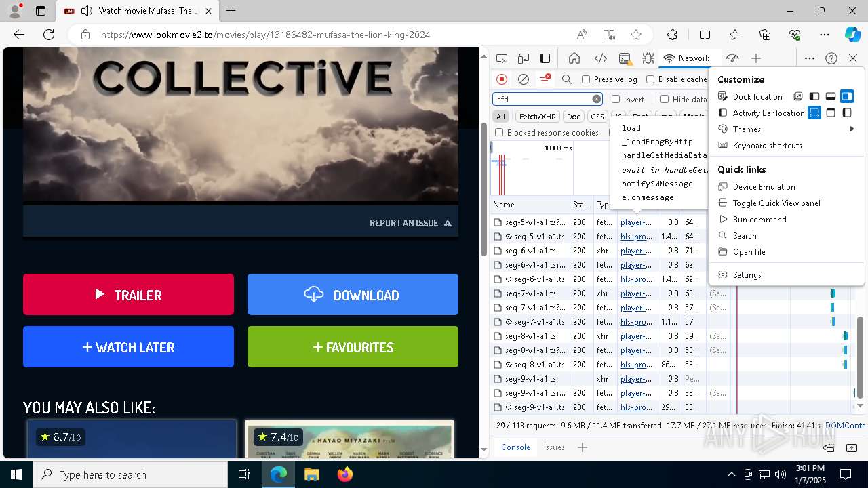The image size is (868, 488).
Task: Click the green FAVOURITES button
Action: point(353,346)
